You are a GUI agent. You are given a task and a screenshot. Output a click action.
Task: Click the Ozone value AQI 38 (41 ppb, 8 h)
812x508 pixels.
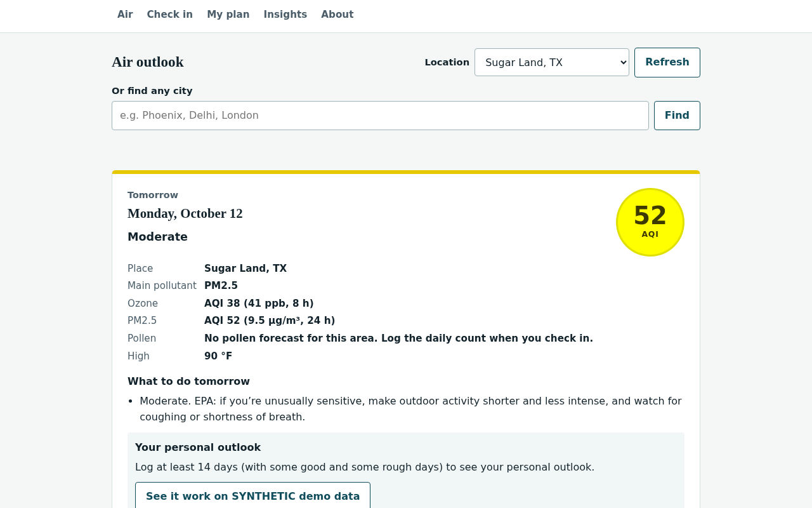click(259, 304)
